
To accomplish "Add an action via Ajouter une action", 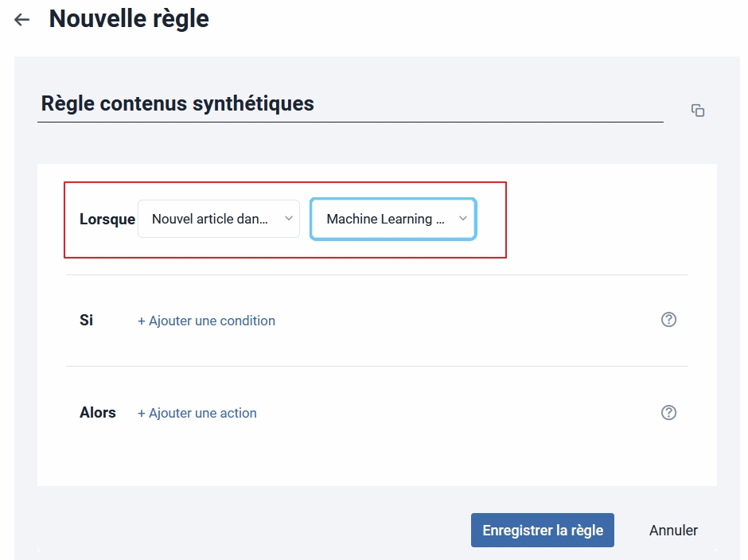I will click(197, 413).
